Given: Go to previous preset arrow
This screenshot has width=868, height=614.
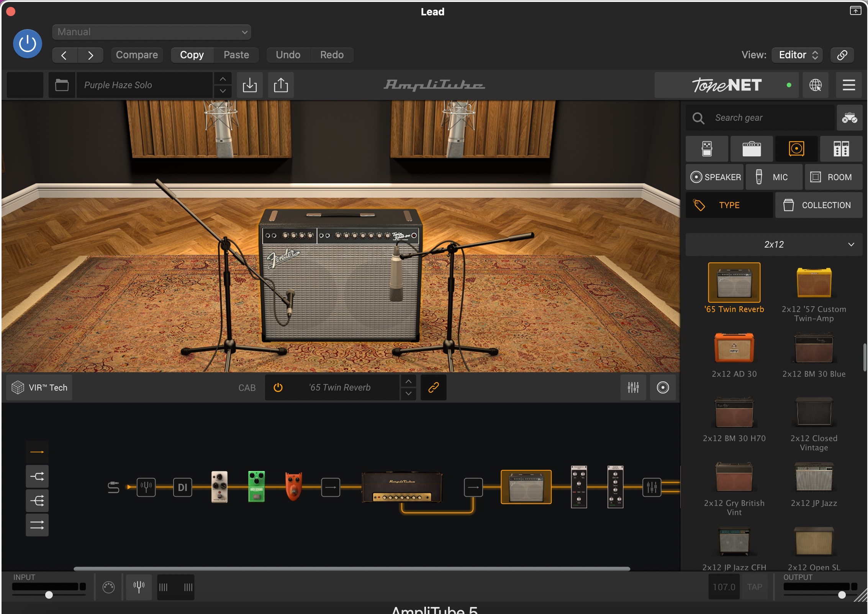Looking at the screenshot, I should pos(64,55).
